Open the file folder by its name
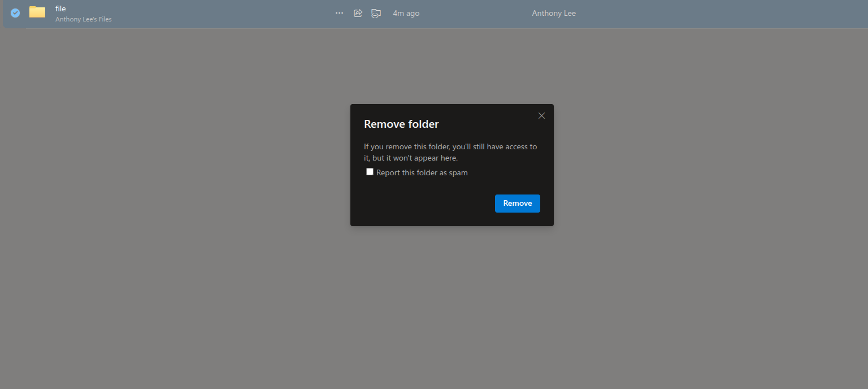This screenshot has height=389, width=868. tap(60, 8)
